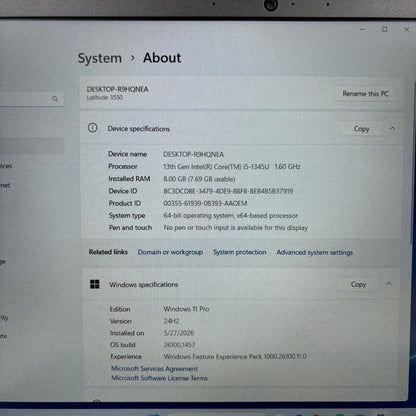The height and width of the screenshot is (416, 416).
Task: Maximize the Settings window
Action: (x=385, y=29)
